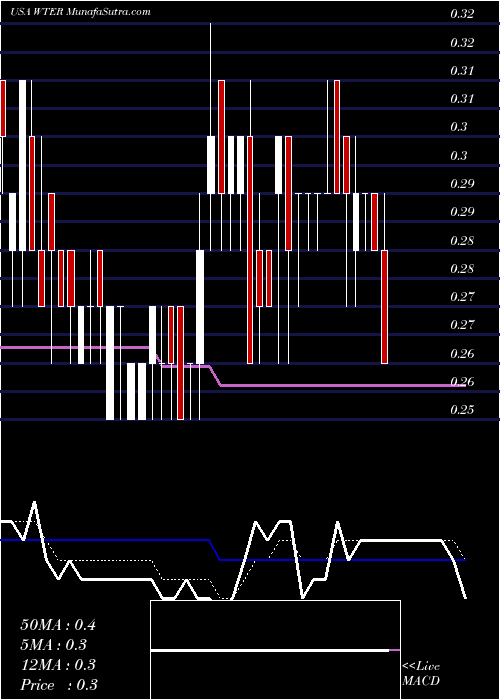Click the 0.25 price axis label
This screenshot has width=500, height=700.
pyautogui.click(x=462, y=410)
